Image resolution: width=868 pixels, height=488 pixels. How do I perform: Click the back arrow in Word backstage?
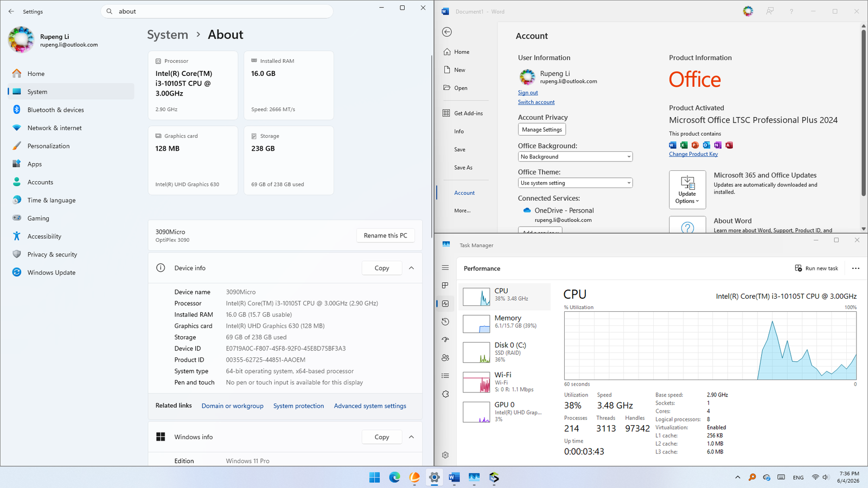tap(447, 32)
